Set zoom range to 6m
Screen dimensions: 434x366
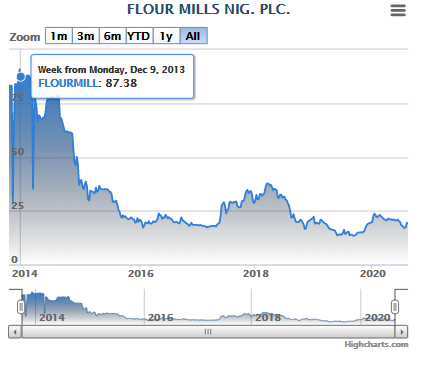click(113, 36)
